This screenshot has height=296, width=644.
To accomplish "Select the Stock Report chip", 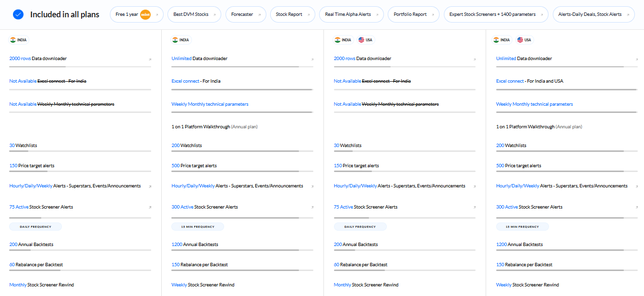I will [x=292, y=14].
